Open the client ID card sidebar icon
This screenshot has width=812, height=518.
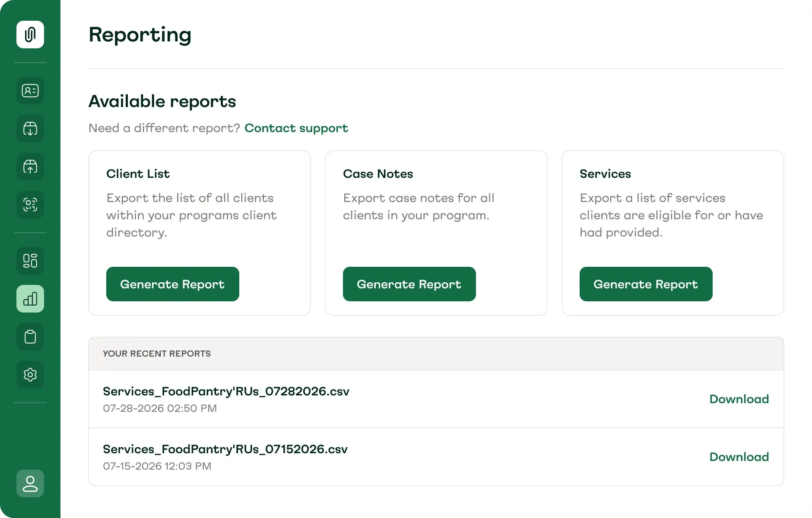(30, 91)
